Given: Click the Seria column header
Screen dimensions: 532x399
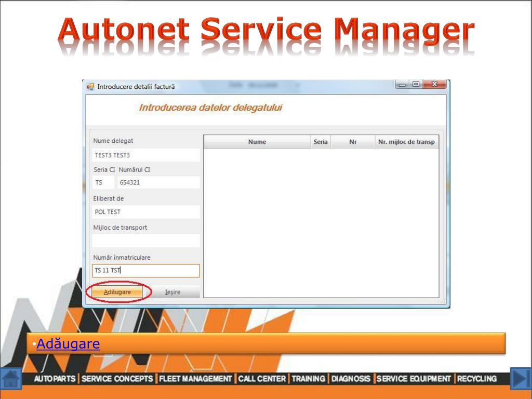Looking at the screenshot, I should click(x=321, y=142).
